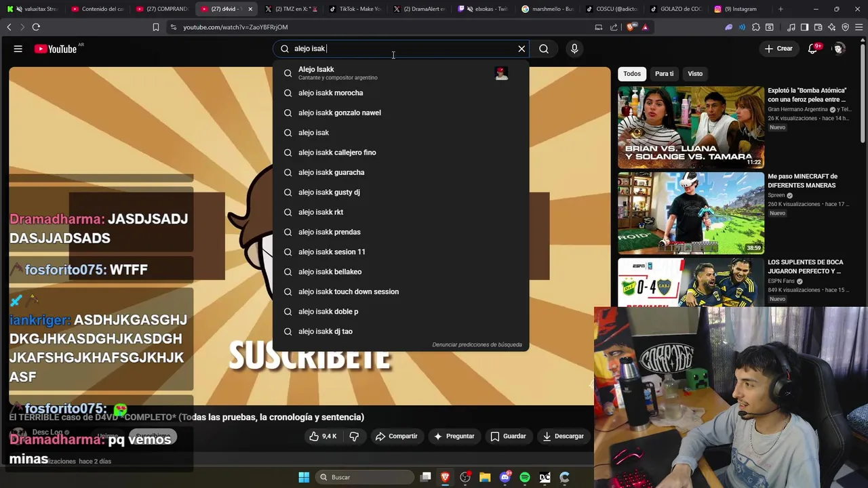Like the video with 9,4 K
This screenshot has height=488, width=868.
[323, 436]
